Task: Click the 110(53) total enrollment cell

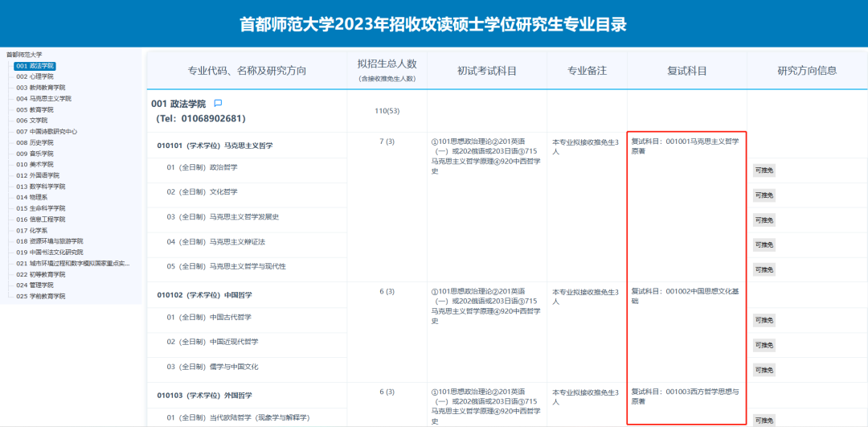Action: coord(387,111)
